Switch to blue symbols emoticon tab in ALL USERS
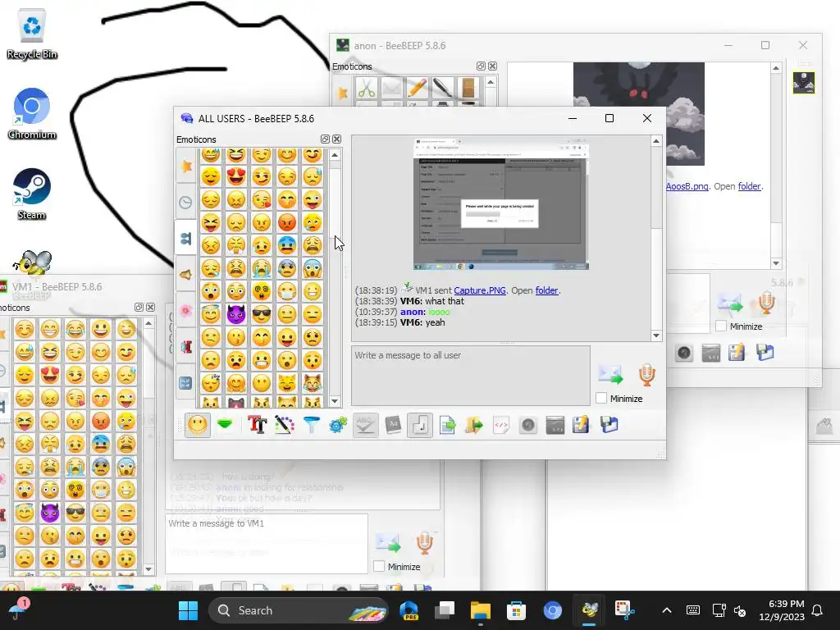Screen dimensions: 840x630 186,382
